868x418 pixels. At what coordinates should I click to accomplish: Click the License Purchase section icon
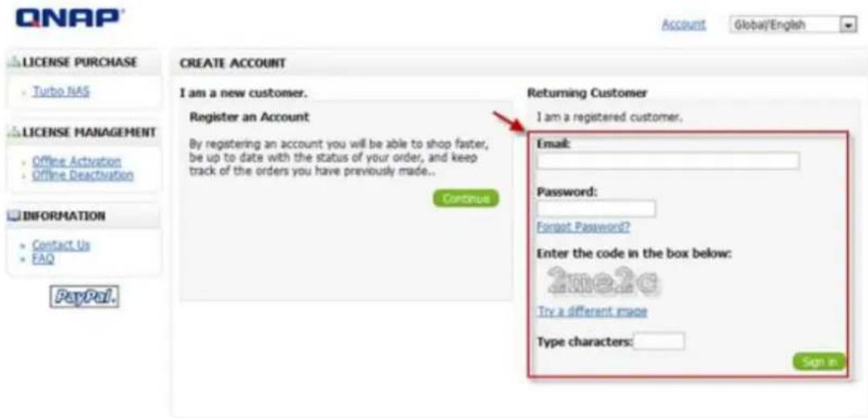14,62
